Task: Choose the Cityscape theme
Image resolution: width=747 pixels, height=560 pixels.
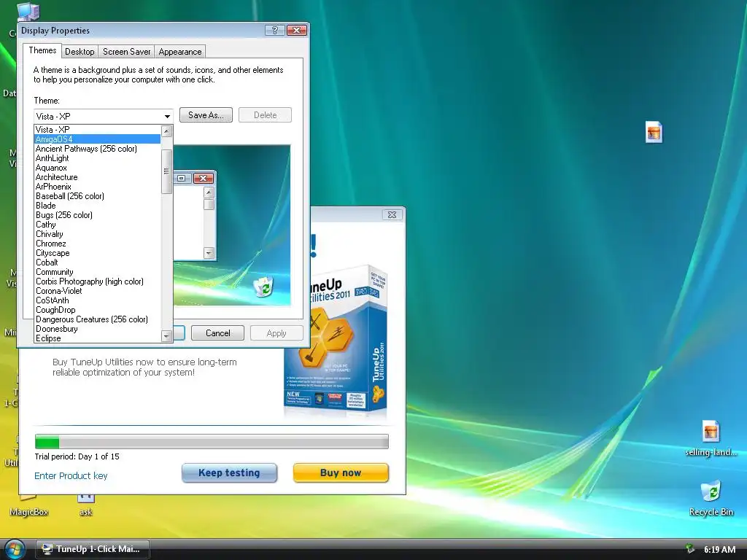Action: click(98, 253)
